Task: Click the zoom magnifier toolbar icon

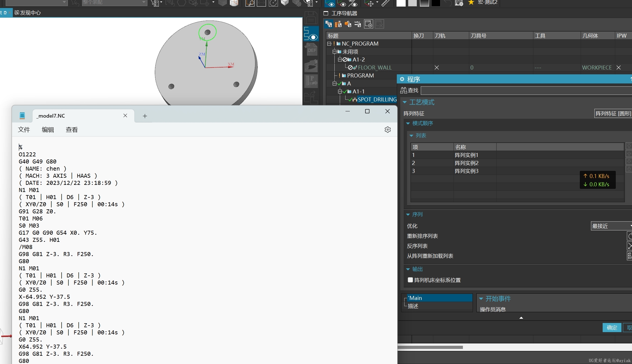Action: (x=250, y=3)
